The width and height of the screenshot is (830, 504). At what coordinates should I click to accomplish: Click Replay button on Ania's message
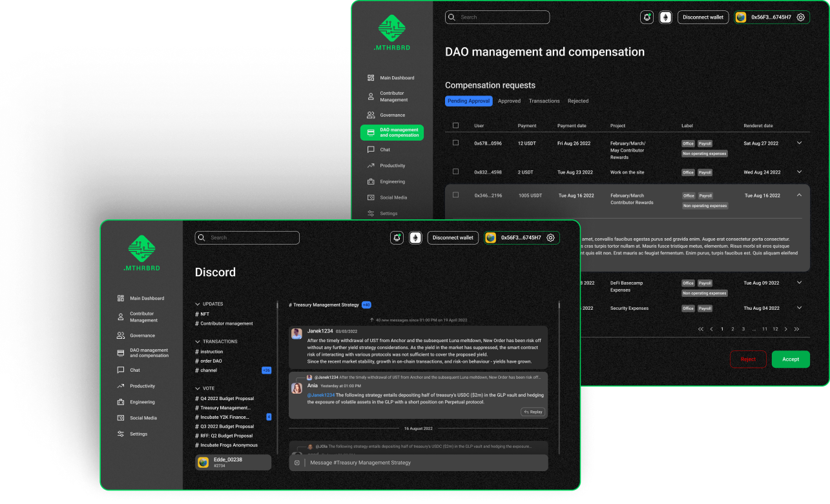(533, 412)
